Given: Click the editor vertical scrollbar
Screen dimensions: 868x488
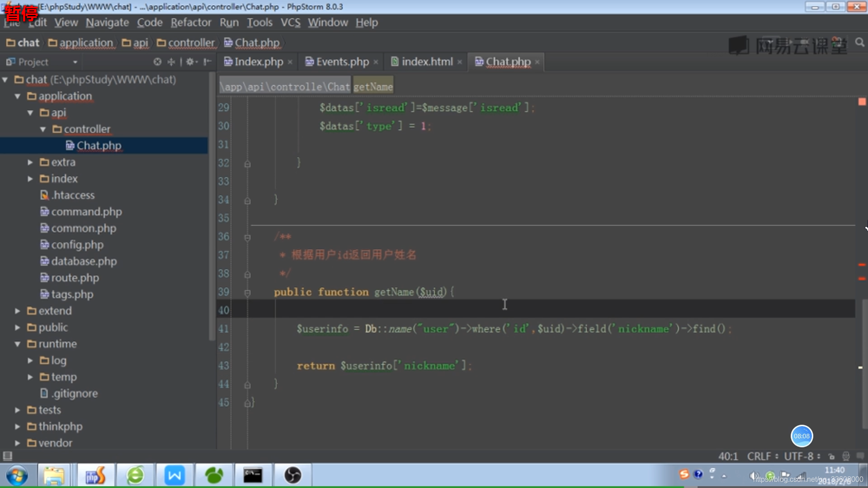Looking at the screenshot, I should (x=864, y=364).
